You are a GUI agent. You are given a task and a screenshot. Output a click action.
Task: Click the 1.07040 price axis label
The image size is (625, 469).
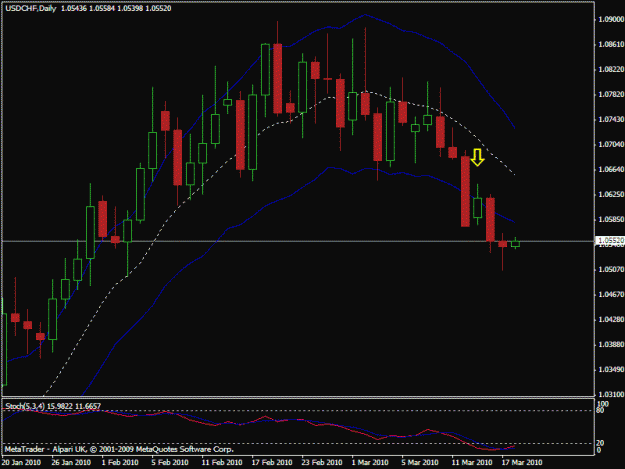point(611,144)
